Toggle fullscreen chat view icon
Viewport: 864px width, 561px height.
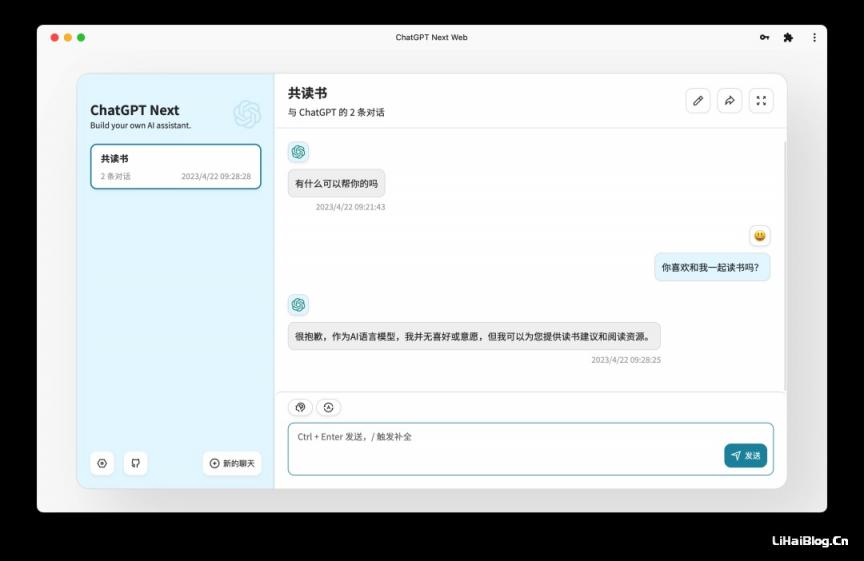pyautogui.click(x=761, y=101)
